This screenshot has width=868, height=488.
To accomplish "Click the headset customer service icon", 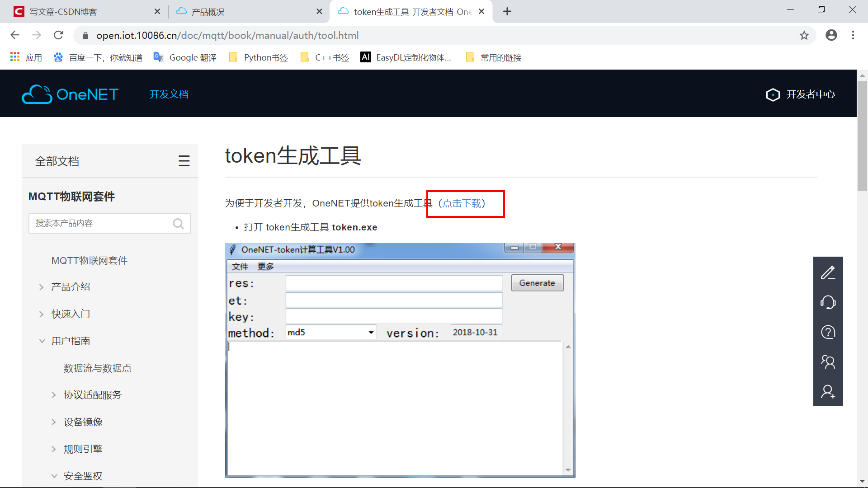I will click(x=828, y=302).
